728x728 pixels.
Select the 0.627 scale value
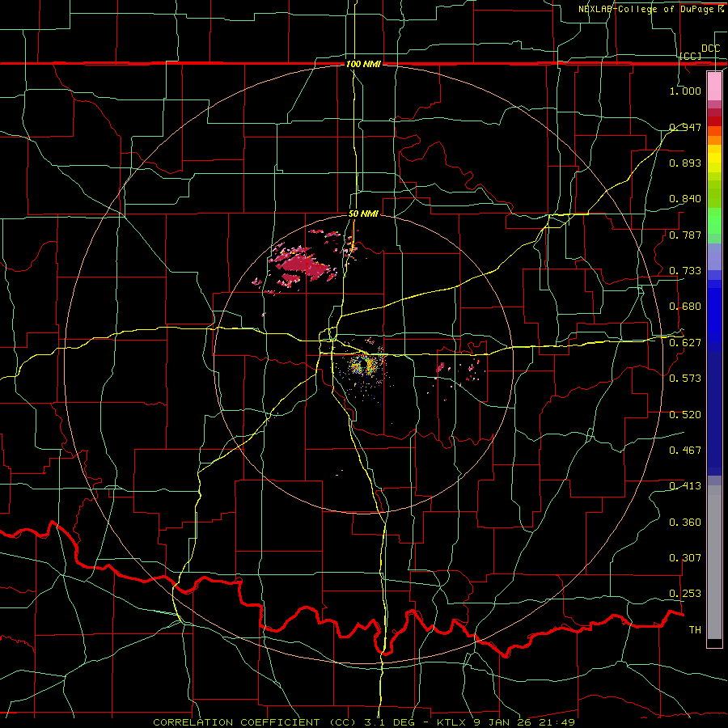(x=685, y=343)
